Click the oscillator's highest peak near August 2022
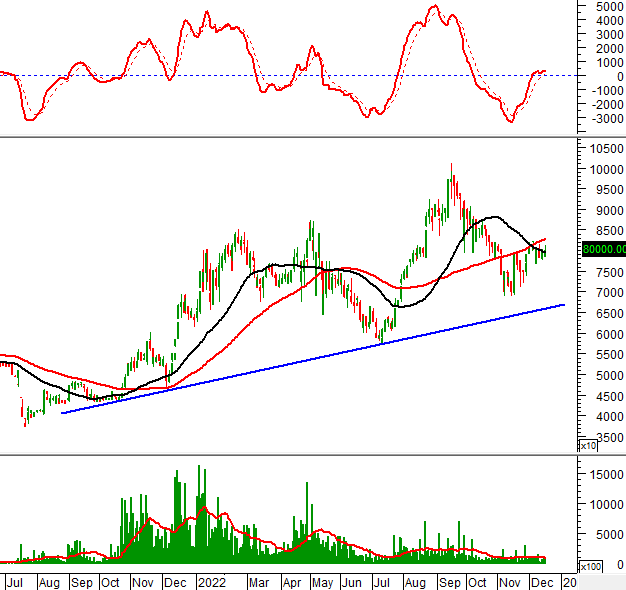Image resolution: width=626 pixels, height=590 pixels. [433, 7]
